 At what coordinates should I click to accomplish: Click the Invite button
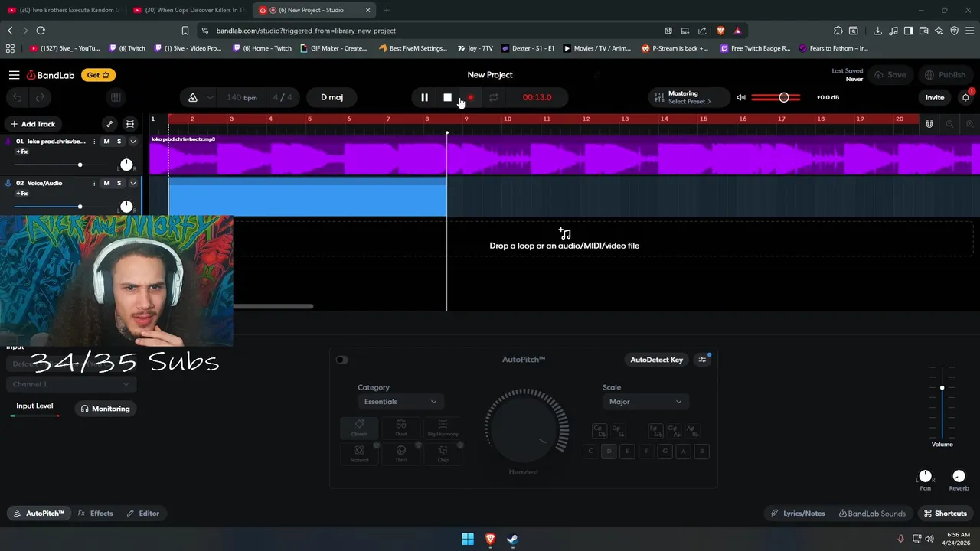pos(935,97)
